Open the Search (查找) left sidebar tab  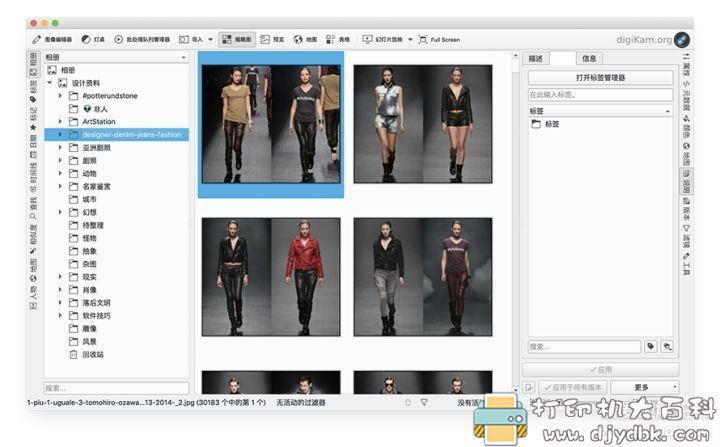click(x=34, y=208)
